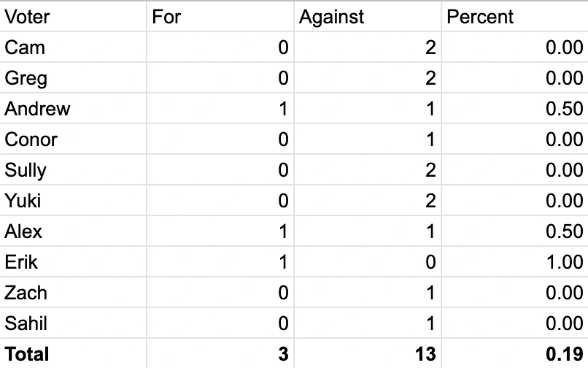The image size is (588, 368).
Task: Click Cam's Against cell
Action: [x=367, y=47]
